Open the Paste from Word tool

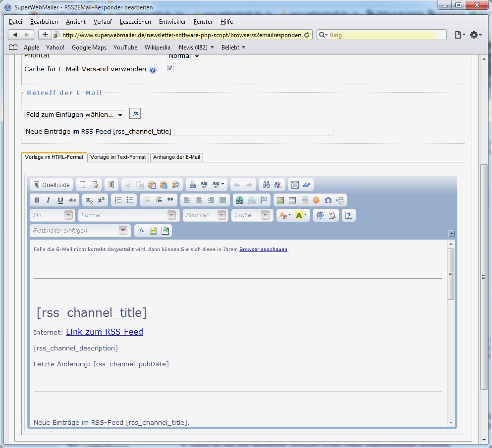176,185
